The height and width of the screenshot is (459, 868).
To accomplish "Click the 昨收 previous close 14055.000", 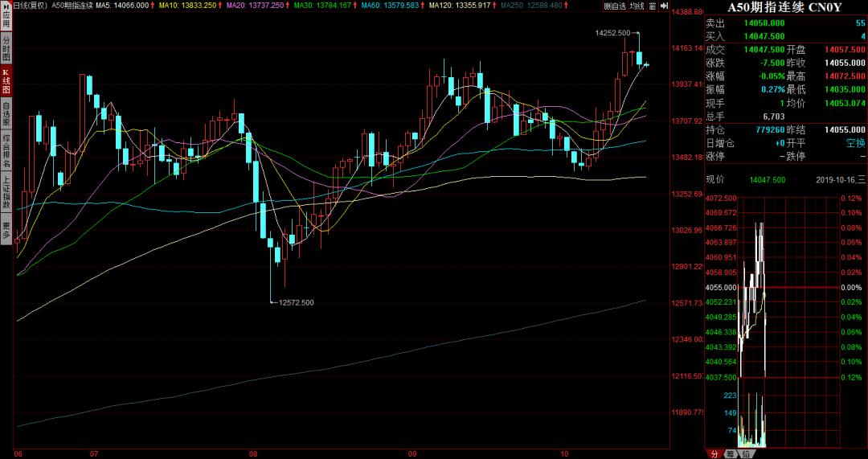I will [x=845, y=63].
